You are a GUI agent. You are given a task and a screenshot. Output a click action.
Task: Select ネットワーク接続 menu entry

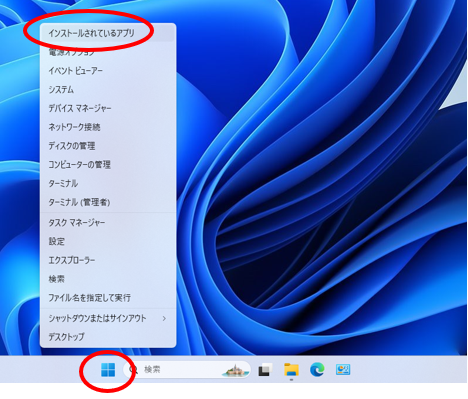coord(108,127)
